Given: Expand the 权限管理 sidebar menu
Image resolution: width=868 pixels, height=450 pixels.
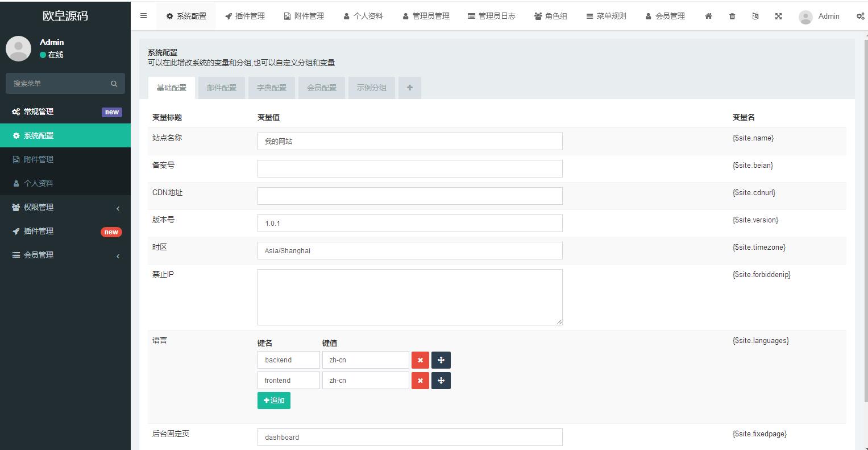Looking at the screenshot, I should pos(65,208).
